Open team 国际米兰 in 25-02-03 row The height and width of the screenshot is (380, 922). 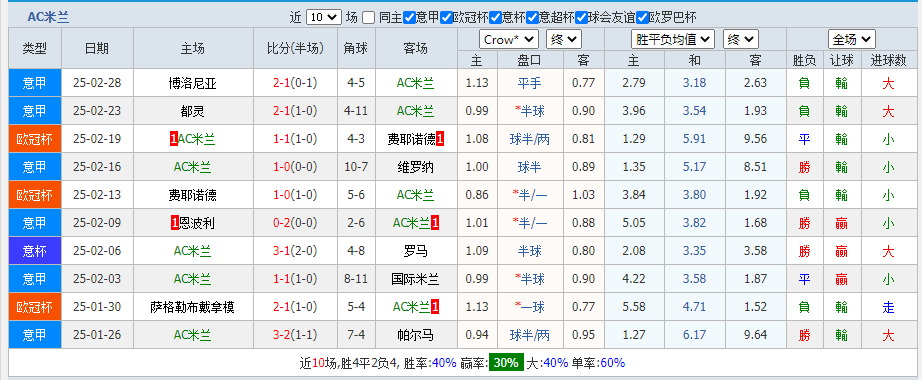point(416,279)
